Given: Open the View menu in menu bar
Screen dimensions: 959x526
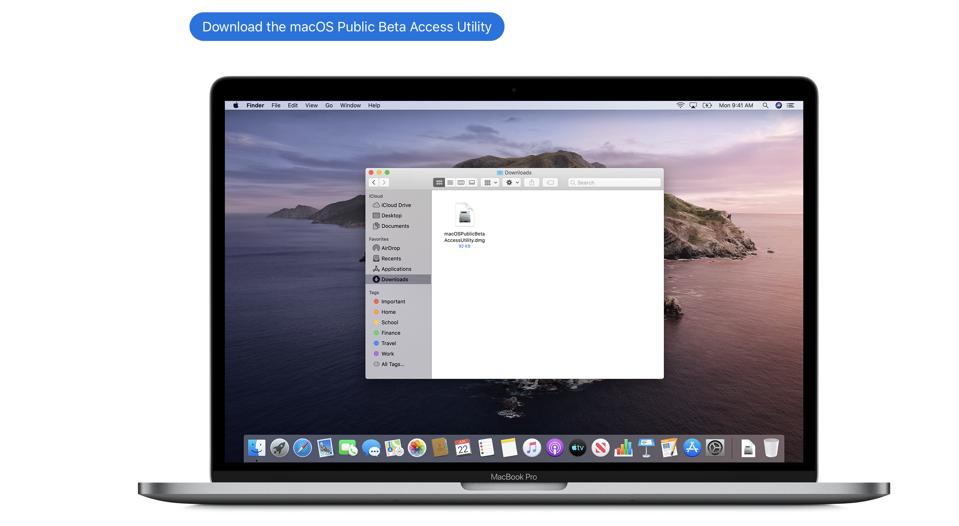Looking at the screenshot, I should coord(311,105).
